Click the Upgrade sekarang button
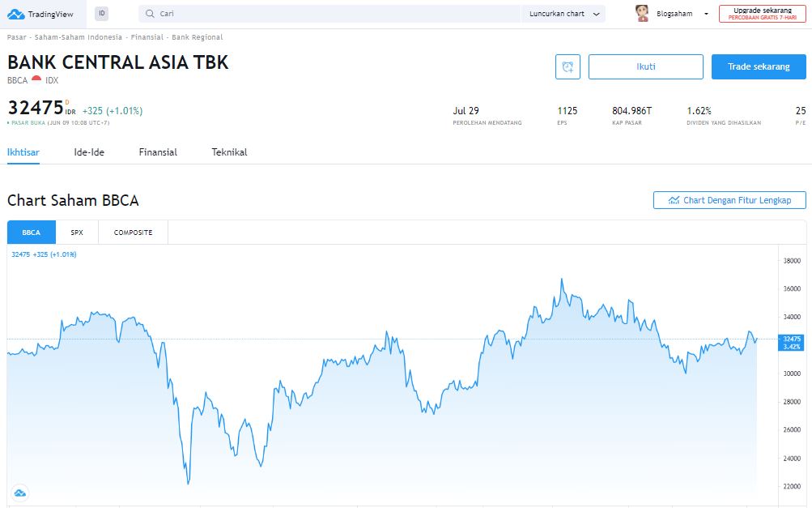 point(763,14)
